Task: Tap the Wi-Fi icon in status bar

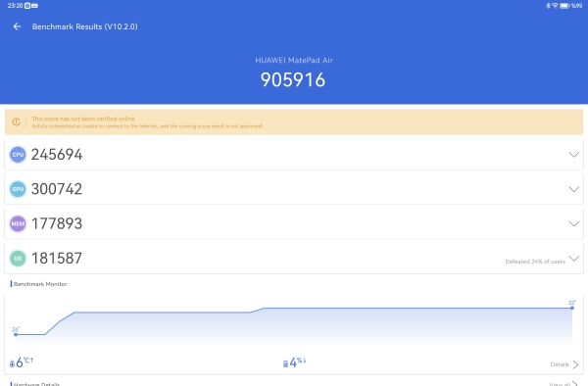Action: click(555, 6)
